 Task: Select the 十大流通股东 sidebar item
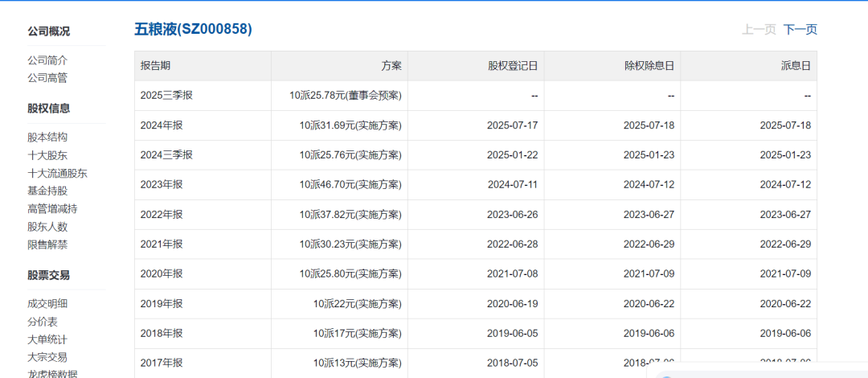57,173
